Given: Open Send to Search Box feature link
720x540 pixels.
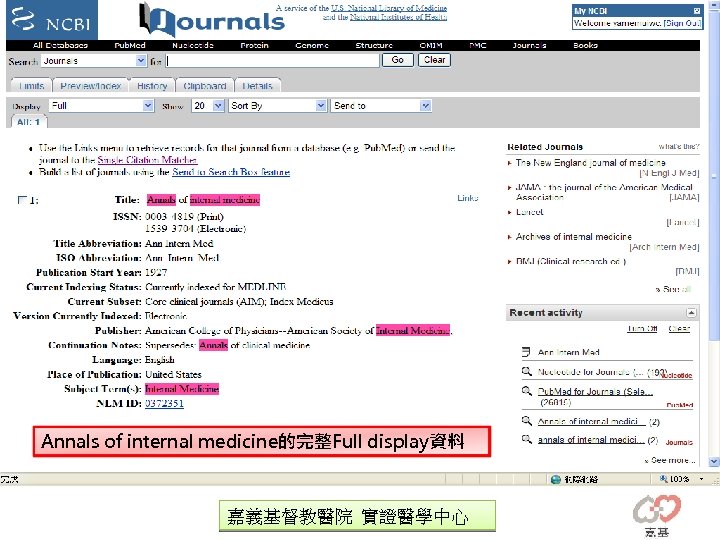Looking at the screenshot, I should [231, 172].
